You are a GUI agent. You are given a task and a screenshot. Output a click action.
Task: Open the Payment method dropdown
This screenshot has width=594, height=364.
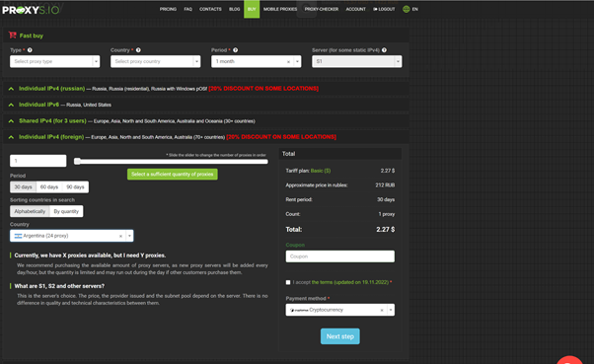pos(340,310)
